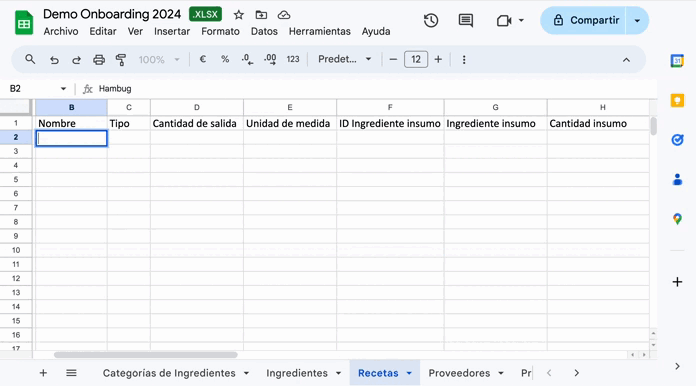Screen dimensions: 696x386
Task: Open Ingredientes tab menu arrow
Action: pos(338,373)
